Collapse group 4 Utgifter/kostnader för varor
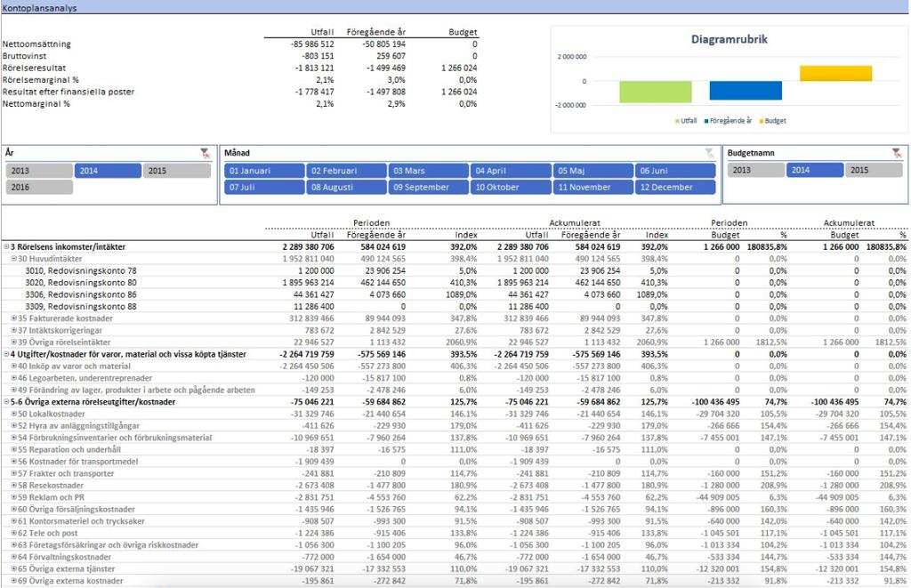Image resolution: width=911 pixels, height=588 pixels. [x=6, y=354]
